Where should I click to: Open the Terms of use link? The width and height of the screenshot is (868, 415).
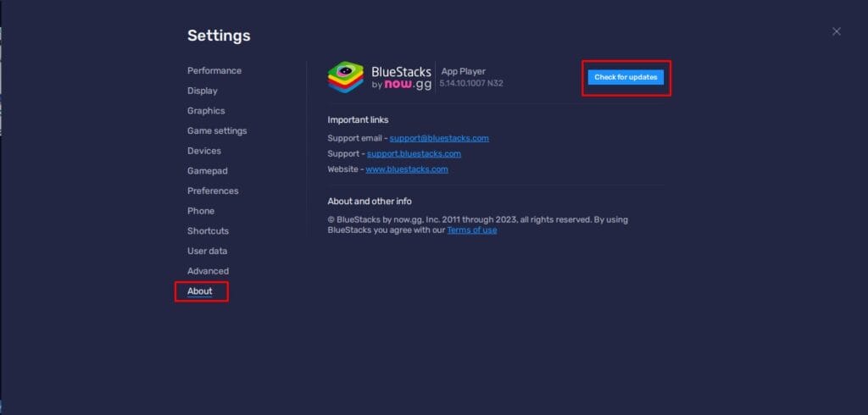471,230
